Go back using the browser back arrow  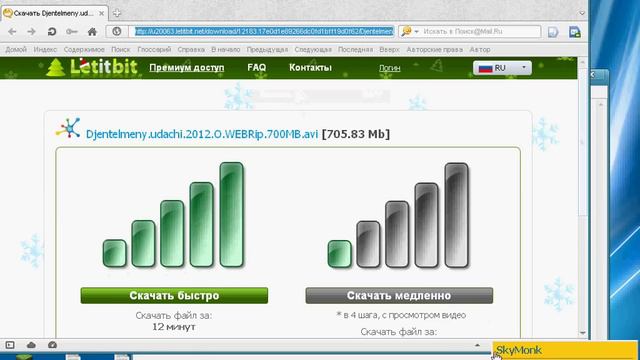[x=12, y=31]
